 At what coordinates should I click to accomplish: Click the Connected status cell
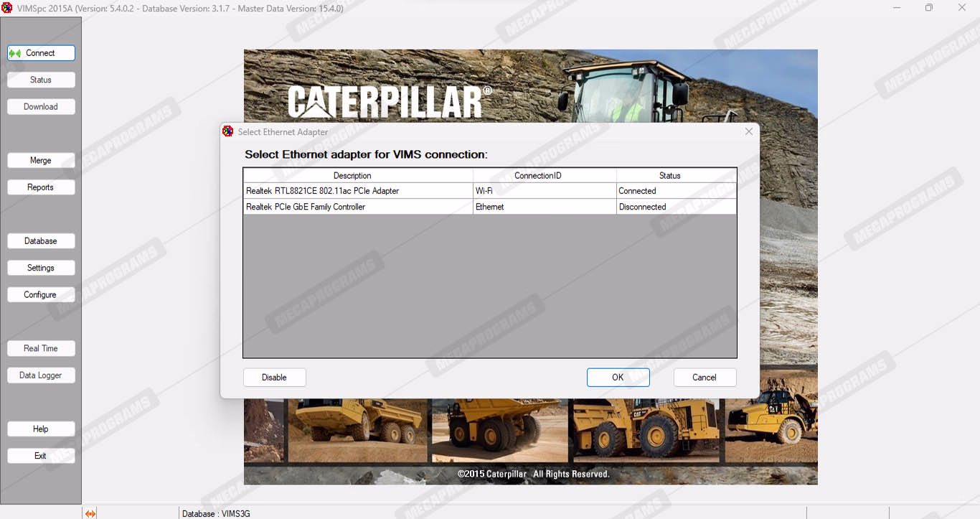point(677,191)
